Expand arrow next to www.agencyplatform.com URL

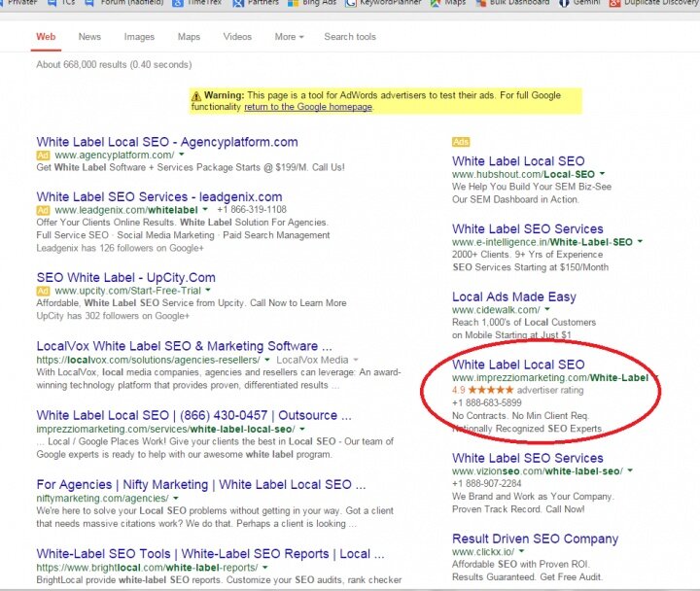pos(181,155)
